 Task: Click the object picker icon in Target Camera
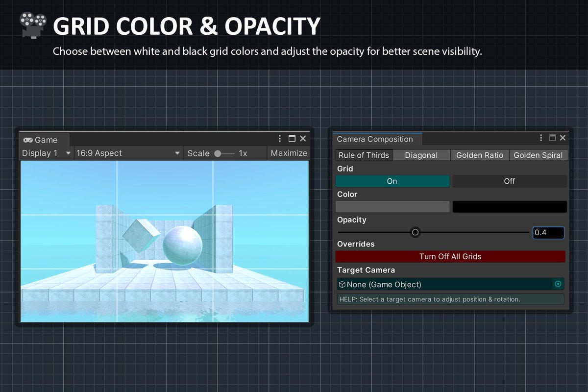(x=558, y=284)
